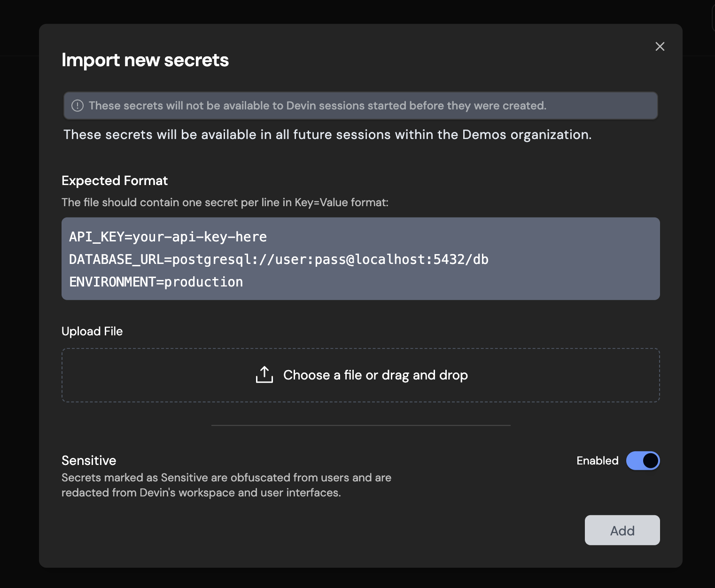715x588 pixels.
Task: Close the Import new secrets dialog
Action: 660,46
